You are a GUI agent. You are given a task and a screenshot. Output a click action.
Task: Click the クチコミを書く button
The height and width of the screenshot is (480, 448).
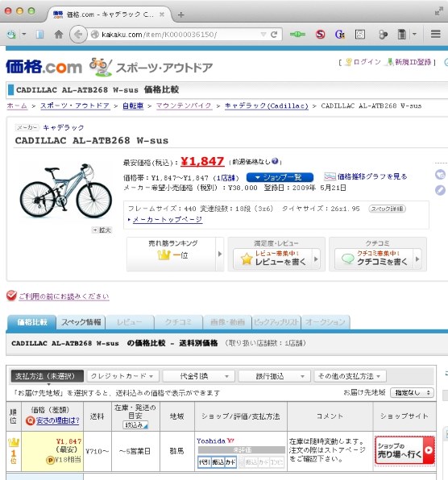pos(378,259)
